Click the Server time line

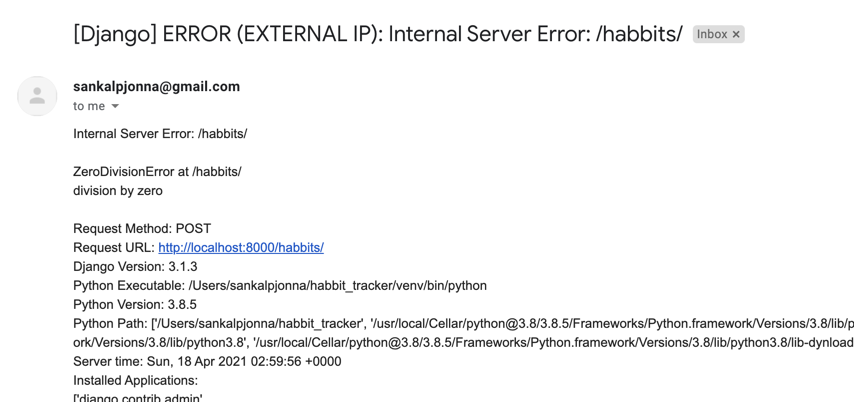[x=207, y=361]
